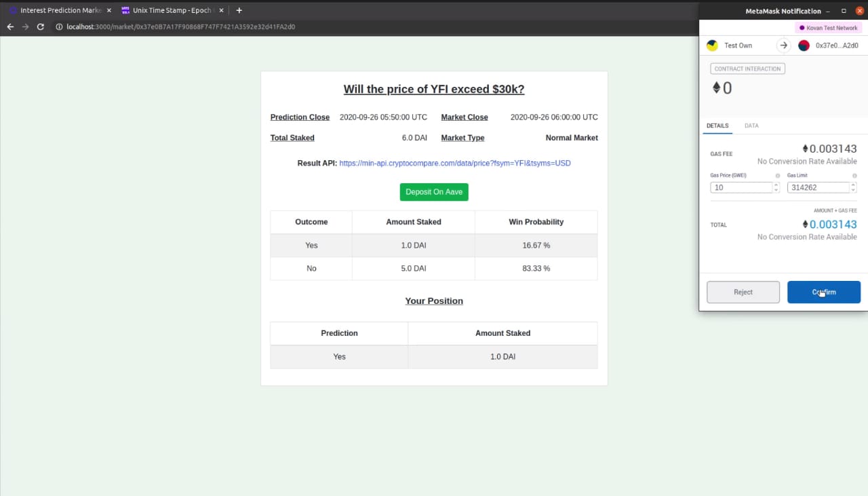This screenshot has width=868, height=496.
Task: Close the Interest Prediction Market tab
Action: tap(108, 10)
